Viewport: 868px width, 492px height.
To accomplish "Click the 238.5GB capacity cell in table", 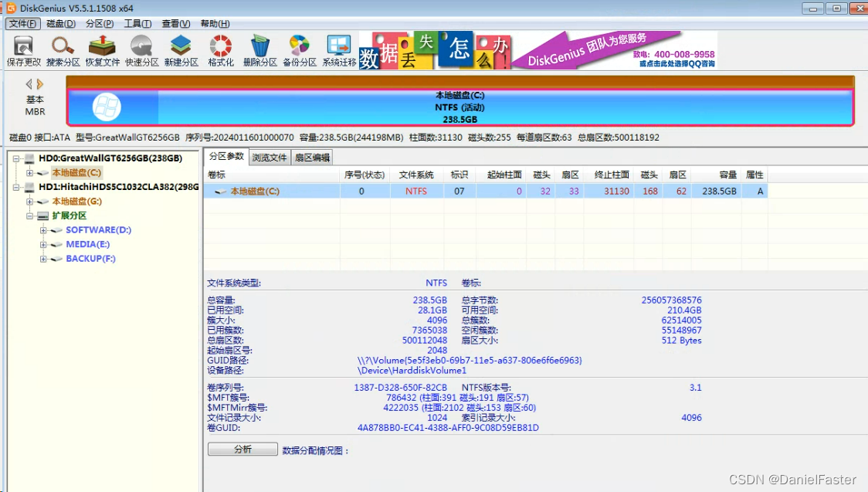I will (717, 192).
